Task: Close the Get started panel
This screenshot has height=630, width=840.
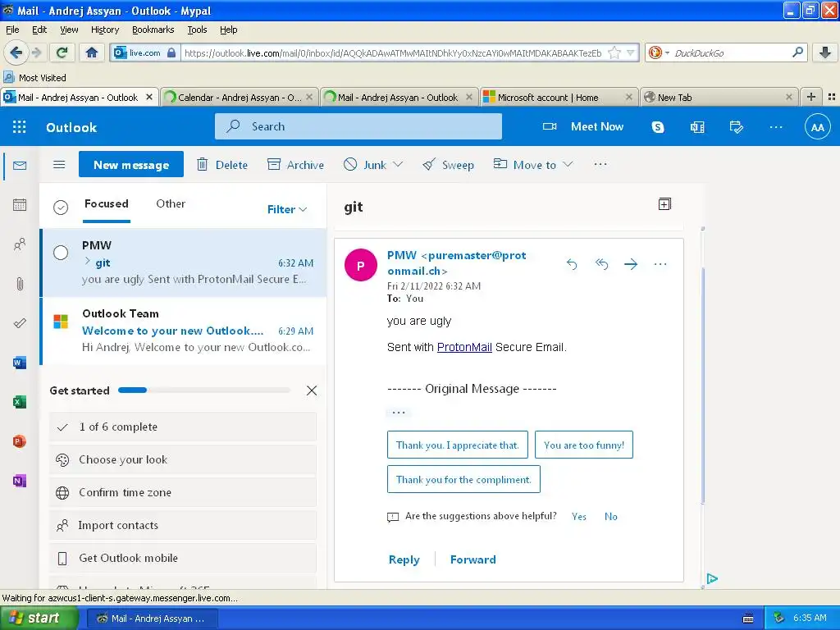Action: tap(311, 390)
